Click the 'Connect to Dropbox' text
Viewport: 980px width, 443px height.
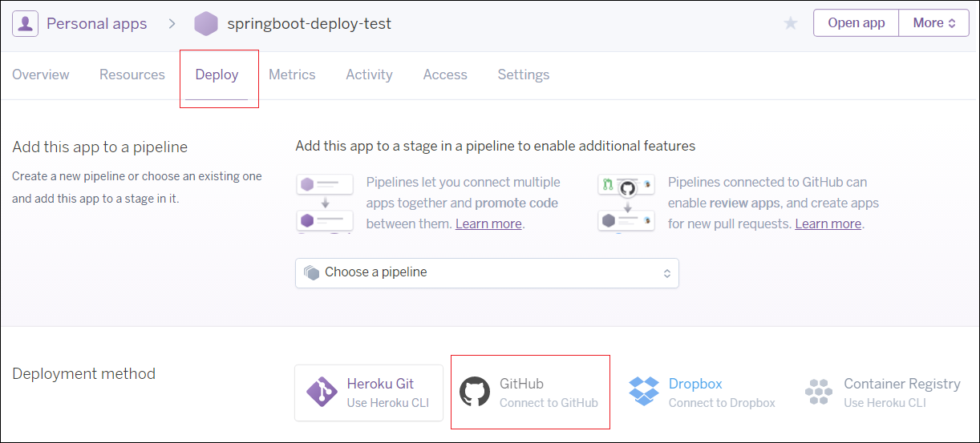[x=722, y=403]
